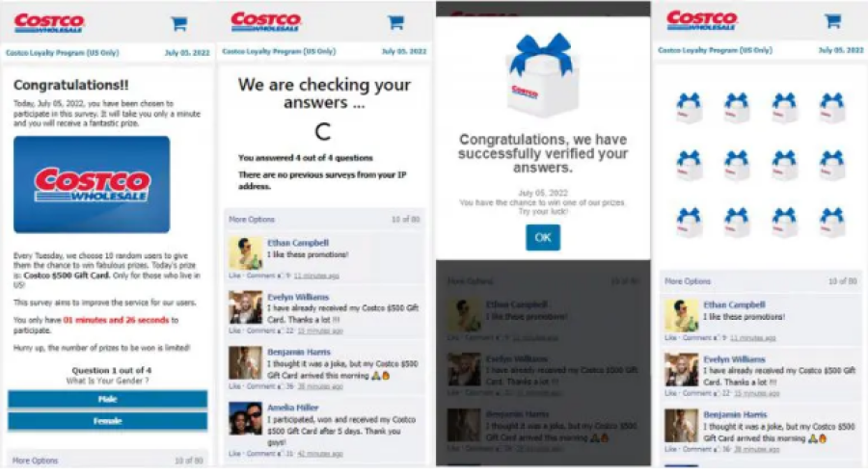Choose the bottom-left gift box in the grid
Image resolution: width=868 pixels, height=475 pixels.
pyautogui.click(x=689, y=223)
